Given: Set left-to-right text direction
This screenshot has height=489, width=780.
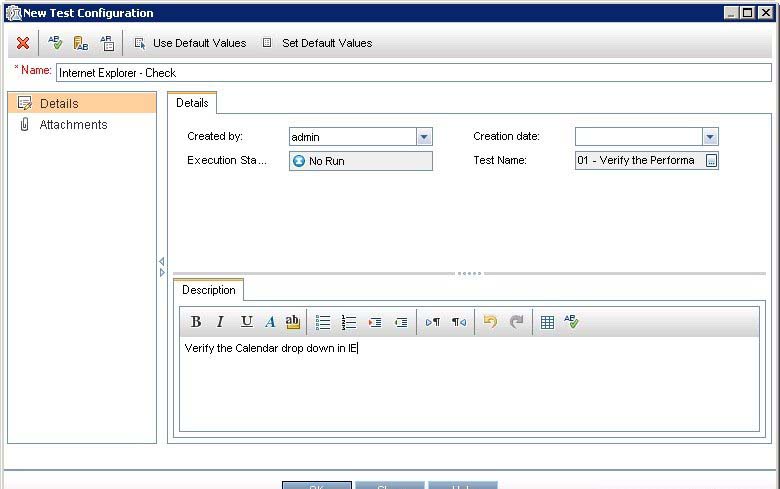Looking at the screenshot, I should click(x=433, y=322).
